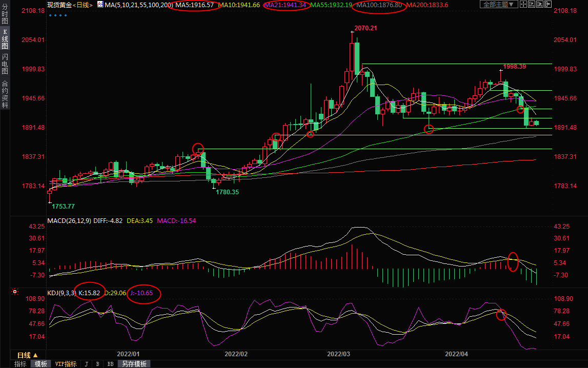Click the four blue dots under title

[58, 15]
